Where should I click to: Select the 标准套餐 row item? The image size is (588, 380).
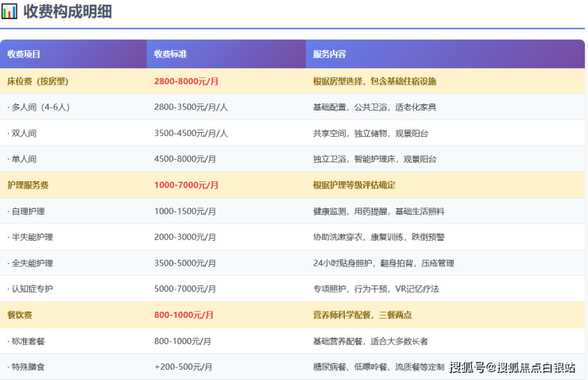pyautogui.click(x=26, y=341)
